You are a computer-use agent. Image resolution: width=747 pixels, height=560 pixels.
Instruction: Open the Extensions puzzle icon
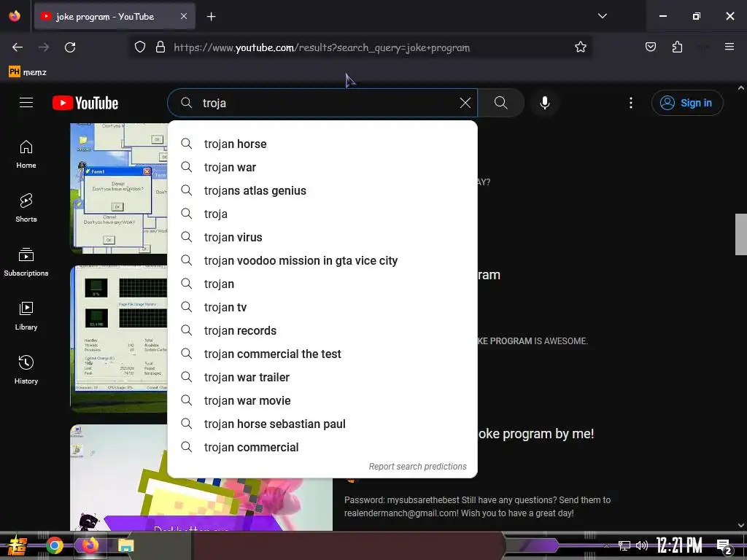pos(677,47)
